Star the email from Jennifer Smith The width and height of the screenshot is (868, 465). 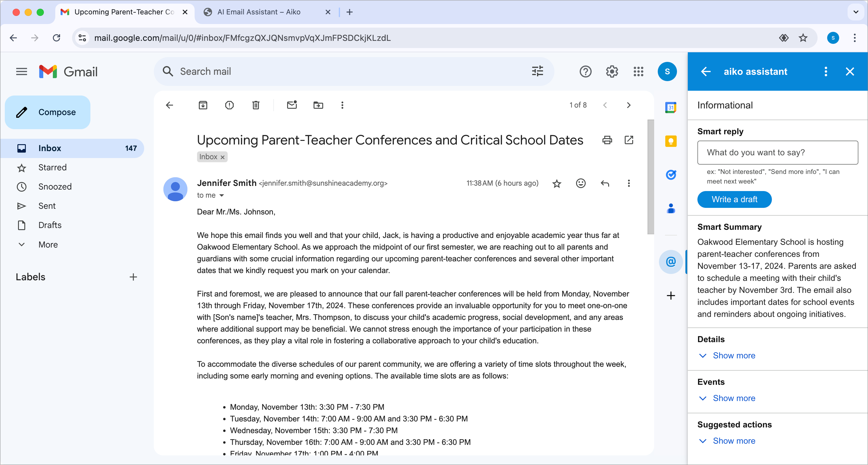click(x=557, y=183)
